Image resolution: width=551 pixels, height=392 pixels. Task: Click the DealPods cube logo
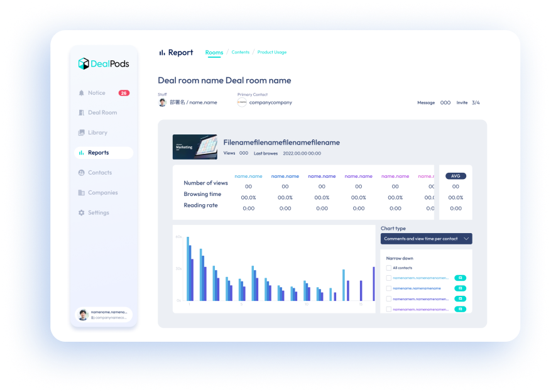[84, 63]
